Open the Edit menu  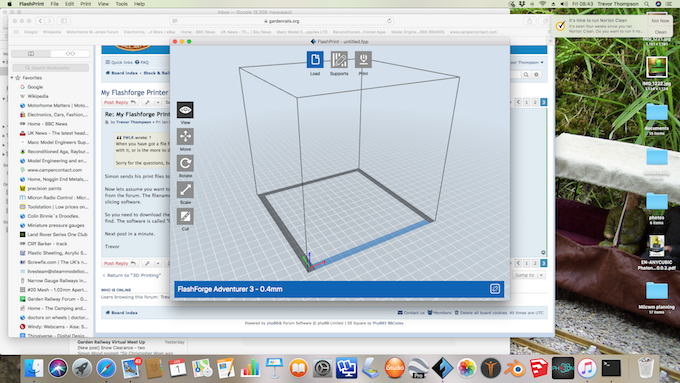pos(69,4)
